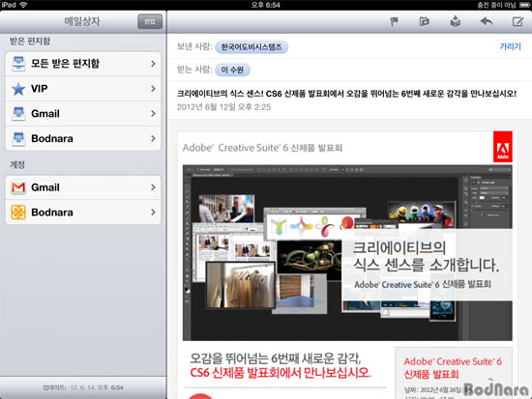Tap the 편집 edit button
The height and width of the screenshot is (399, 532).
pyautogui.click(x=150, y=21)
